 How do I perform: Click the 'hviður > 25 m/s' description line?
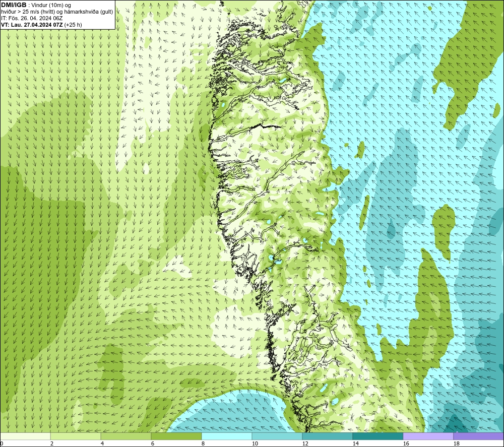pyautogui.click(x=57, y=12)
